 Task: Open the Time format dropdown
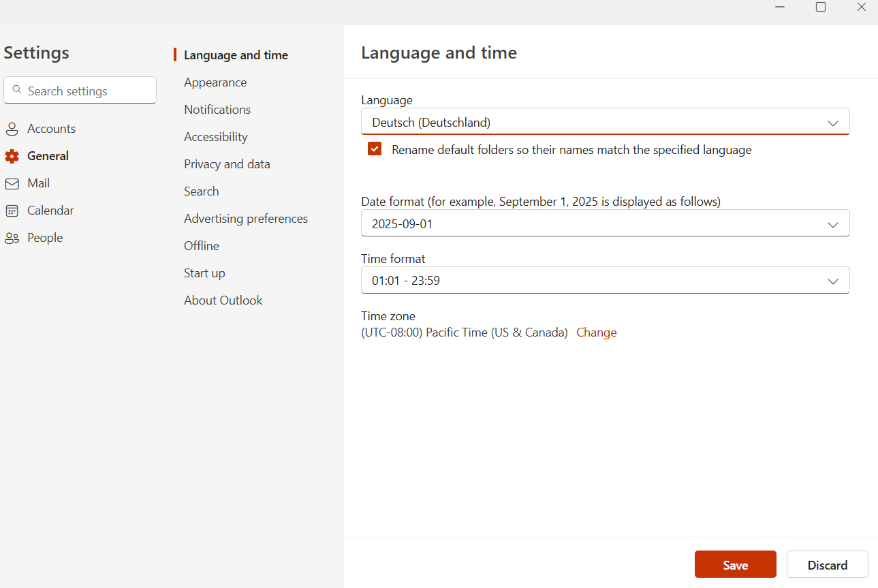[605, 280]
